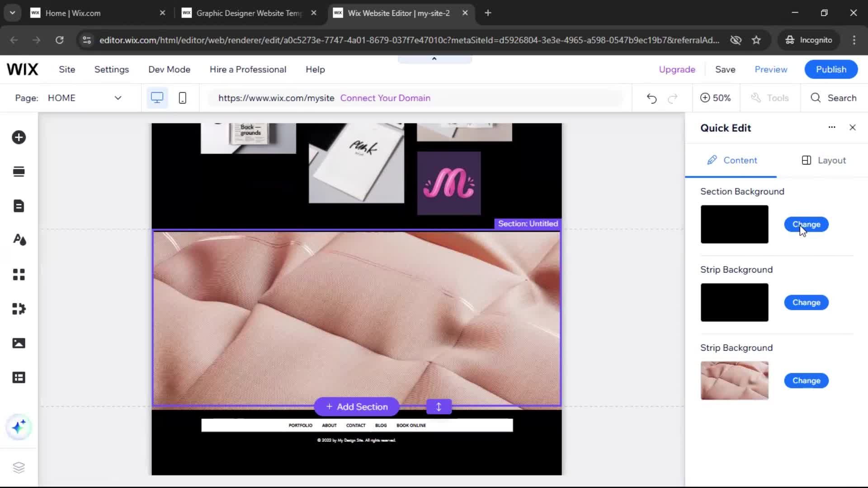Click the Incognito profile button
Screen dimensions: 868x488
coord(809,40)
